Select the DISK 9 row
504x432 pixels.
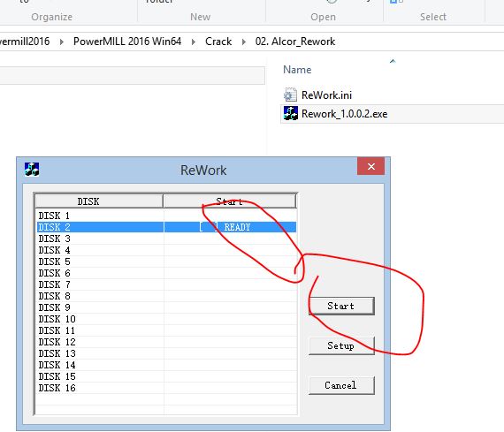166,307
